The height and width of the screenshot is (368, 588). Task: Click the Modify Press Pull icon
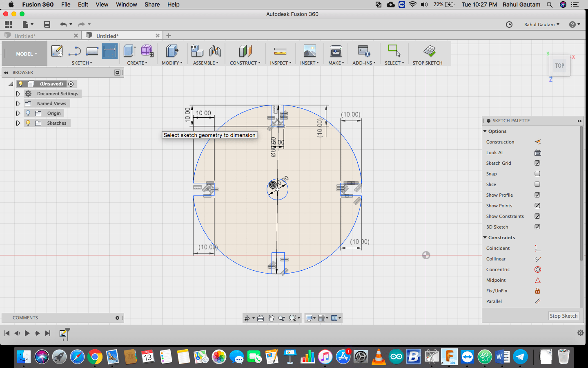point(172,51)
